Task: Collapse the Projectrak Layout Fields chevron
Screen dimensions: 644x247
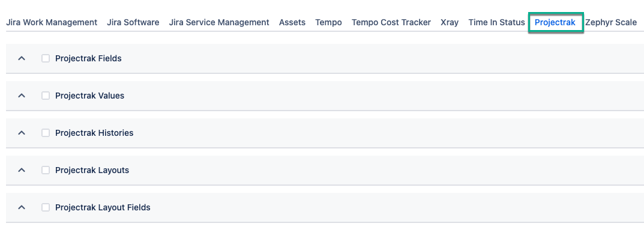Action: [x=22, y=208]
